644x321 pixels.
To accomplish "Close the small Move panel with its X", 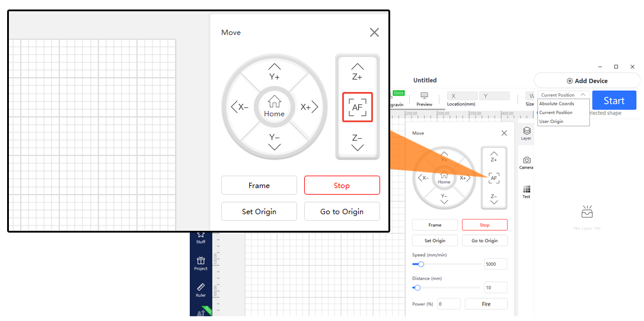I will click(504, 133).
